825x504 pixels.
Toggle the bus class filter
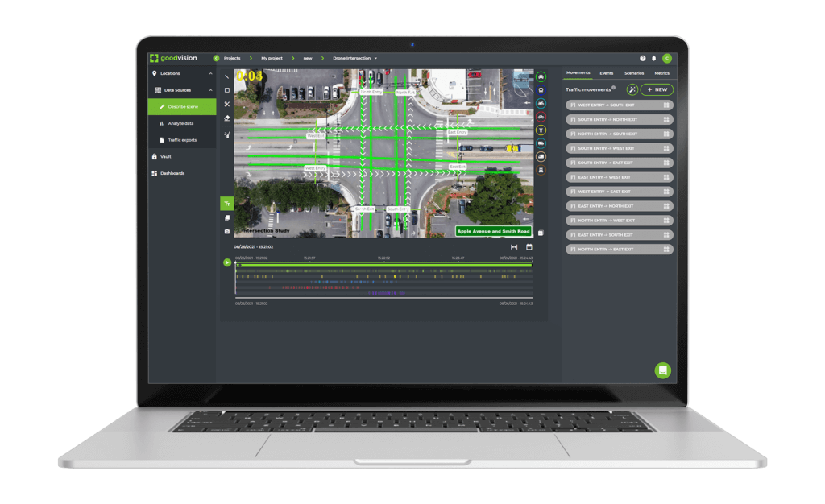pos(541,90)
